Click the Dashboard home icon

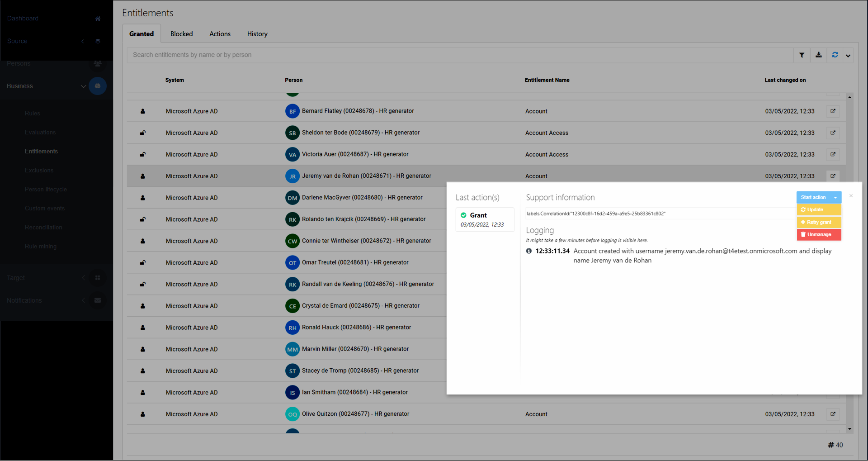tap(98, 19)
